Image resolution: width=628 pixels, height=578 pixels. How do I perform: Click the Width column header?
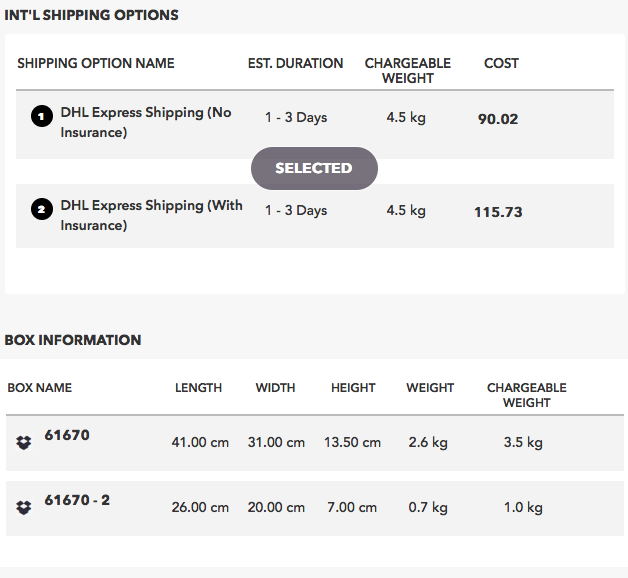[276, 388]
